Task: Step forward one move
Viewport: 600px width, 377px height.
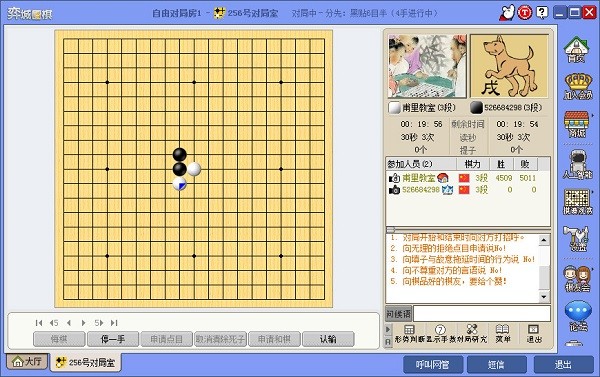Action: [83, 323]
